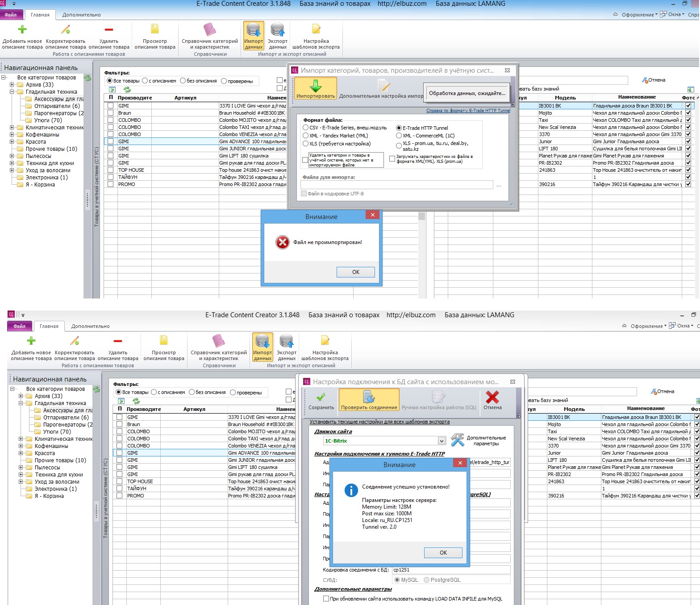Viewport: 700px width, 605px height.
Task: Switch to 'Дополнительно' tab in upper window
Action: 82,15
